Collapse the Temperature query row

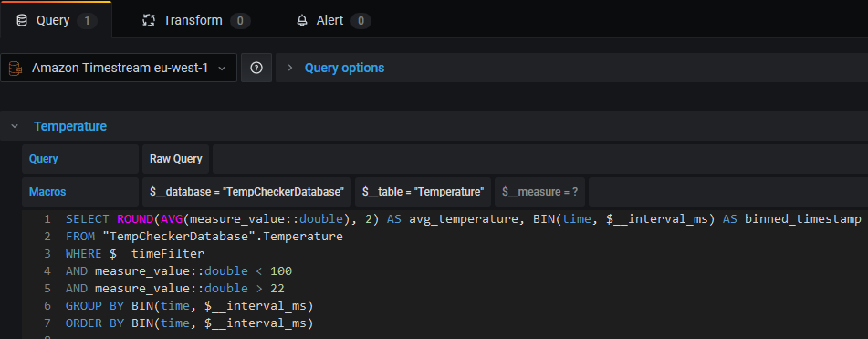coord(14,126)
